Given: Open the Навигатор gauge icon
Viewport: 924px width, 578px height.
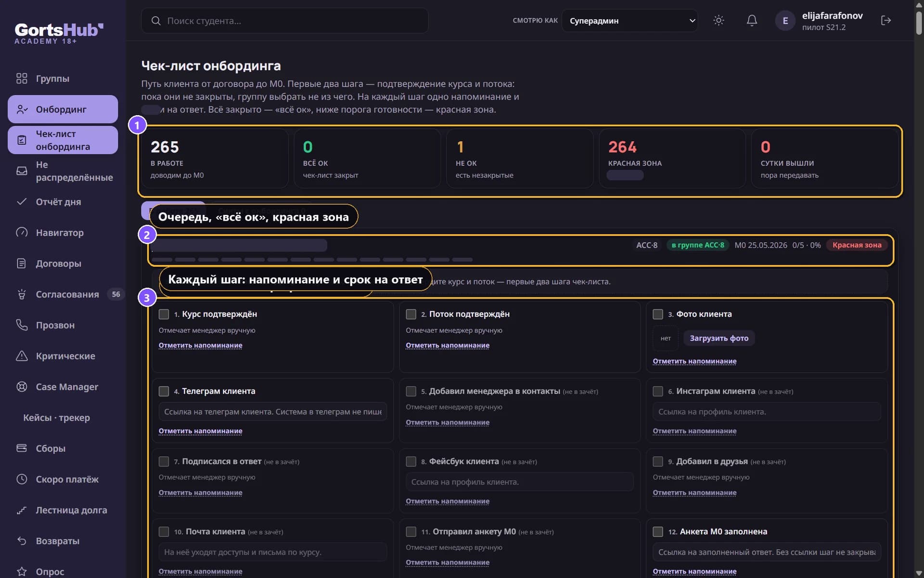Looking at the screenshot, I should point(22,233).
